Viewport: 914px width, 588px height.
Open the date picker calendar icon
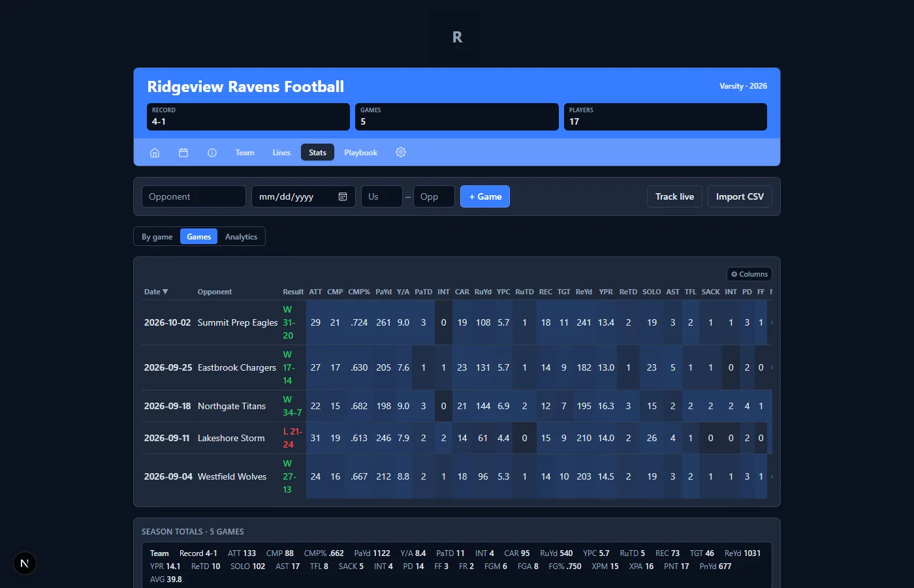[343, 196]
